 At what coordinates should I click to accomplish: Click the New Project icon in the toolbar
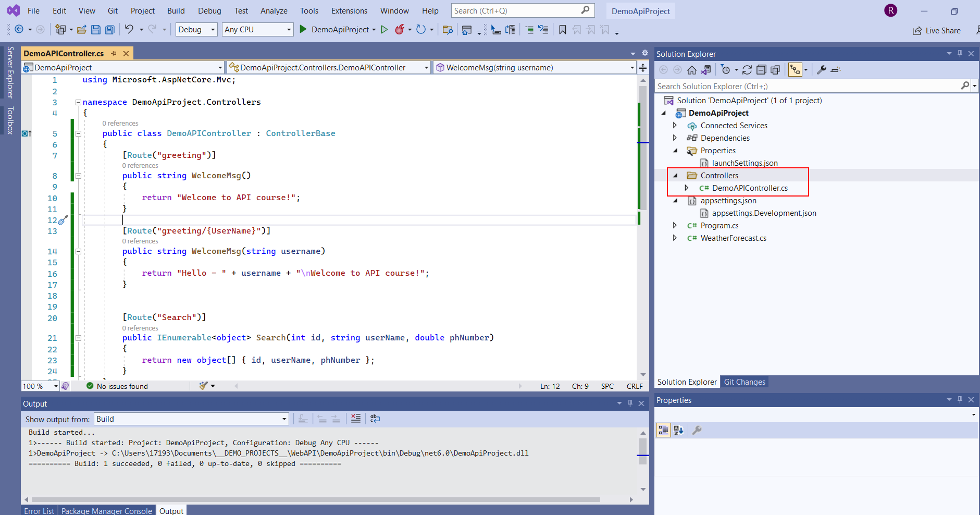(61, 30)
